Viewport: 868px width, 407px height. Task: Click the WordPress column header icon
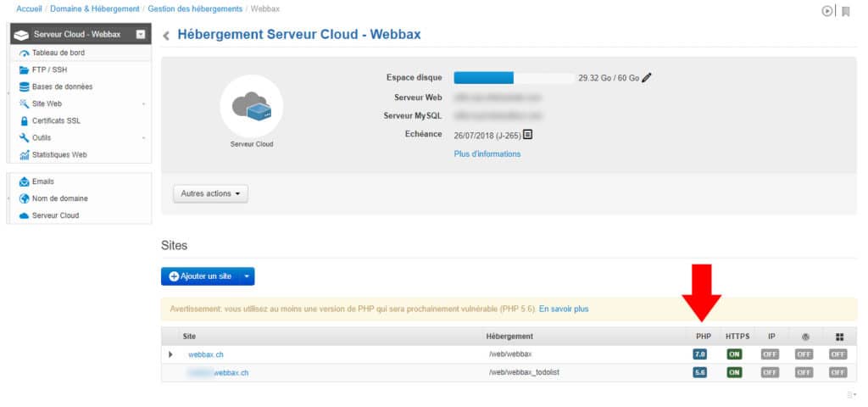[806, 337]
